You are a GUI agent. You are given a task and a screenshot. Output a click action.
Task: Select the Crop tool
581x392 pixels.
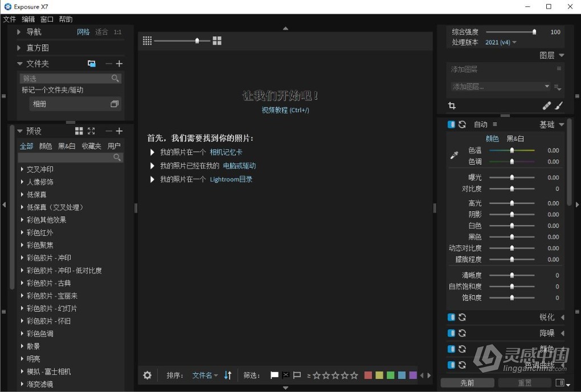452,105
